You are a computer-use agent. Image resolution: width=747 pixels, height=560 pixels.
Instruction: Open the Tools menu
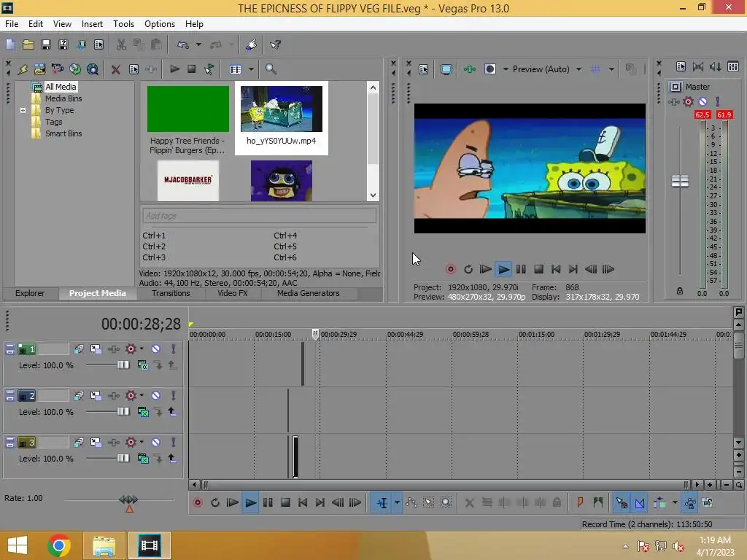pyautogui.click(x=123, y=24)
